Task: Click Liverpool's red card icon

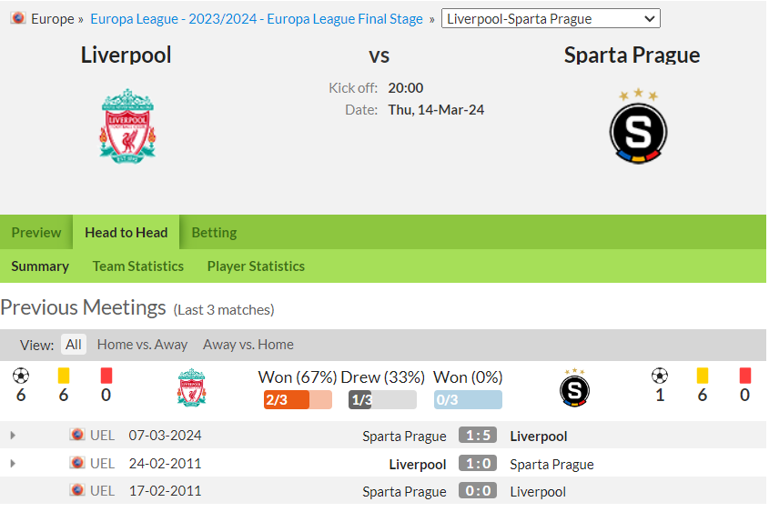Action: point(106,376)
